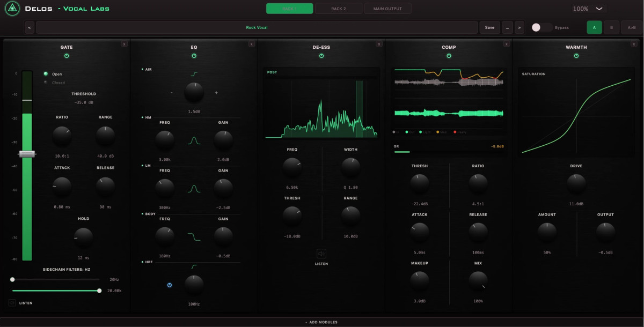Toggle the COMP module power icon
Image resolution: width=644 pixels, height=327 pixels.
[449, 56]
